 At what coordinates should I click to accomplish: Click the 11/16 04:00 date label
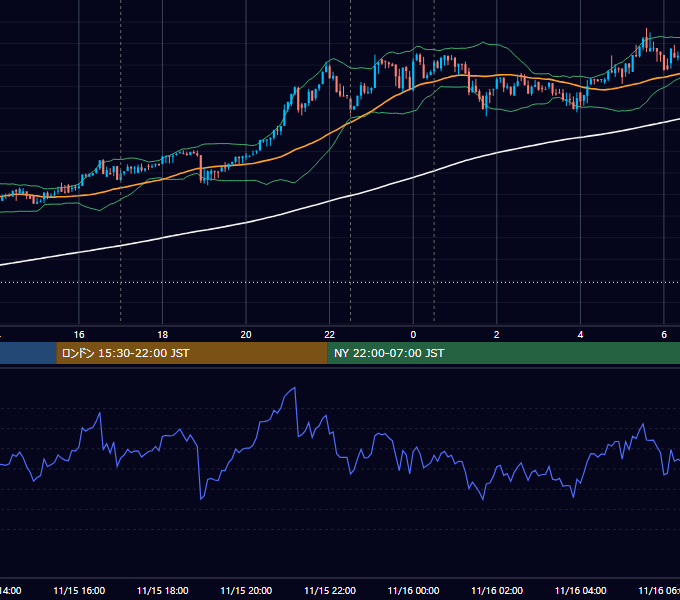pos(580,591)
